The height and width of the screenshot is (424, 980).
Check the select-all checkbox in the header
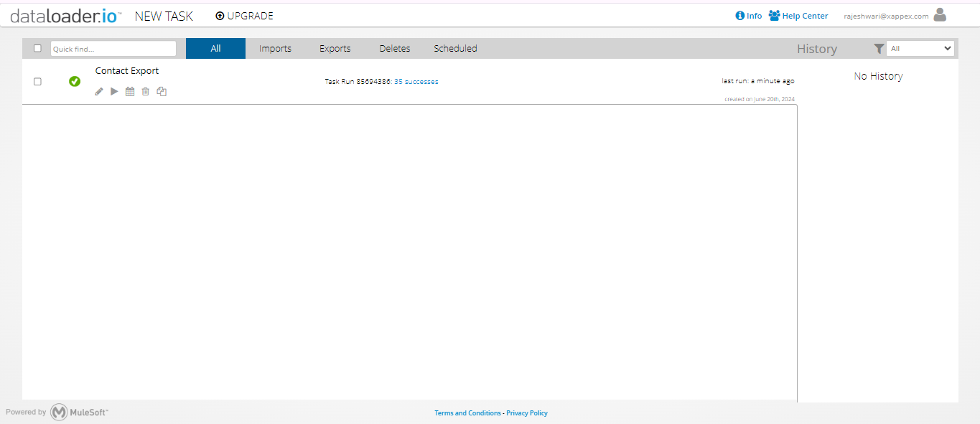(x=37, y=47)
